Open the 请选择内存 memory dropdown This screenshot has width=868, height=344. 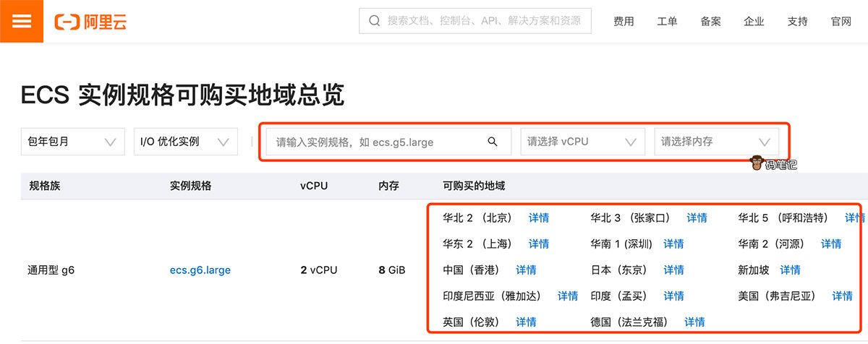coord(716,142)
